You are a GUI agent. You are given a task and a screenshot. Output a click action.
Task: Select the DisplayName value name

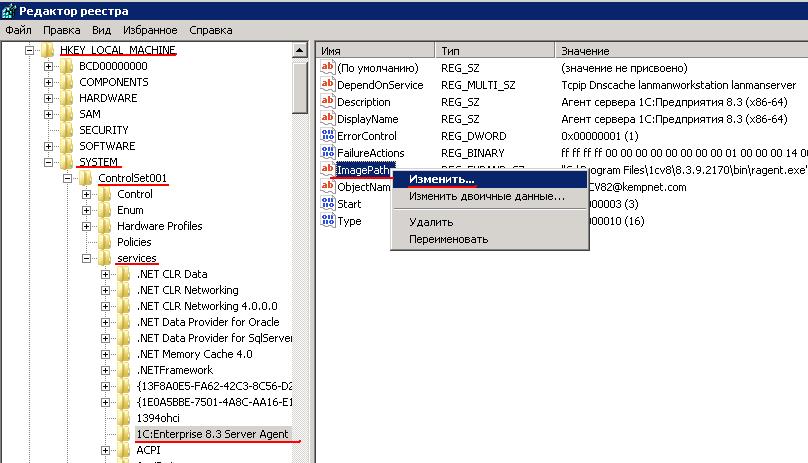click(x=368, y=119)
